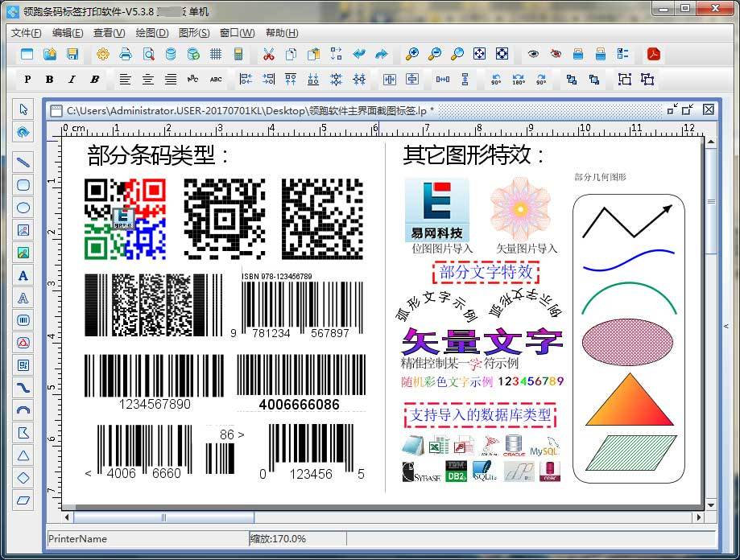Click the first lock icon in toolbar
740x560 pixels.
coord(577,54)
